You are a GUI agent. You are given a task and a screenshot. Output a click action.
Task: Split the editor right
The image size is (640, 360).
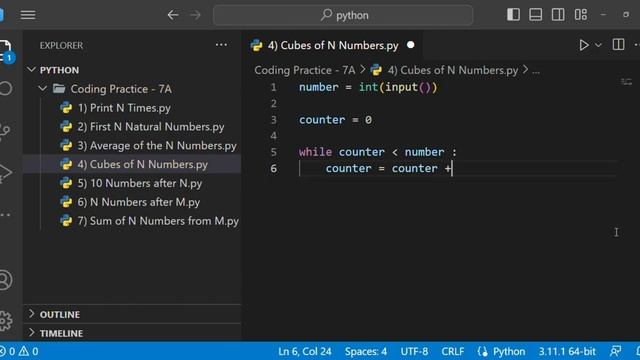pyautogui.click(x=618, y=45)
